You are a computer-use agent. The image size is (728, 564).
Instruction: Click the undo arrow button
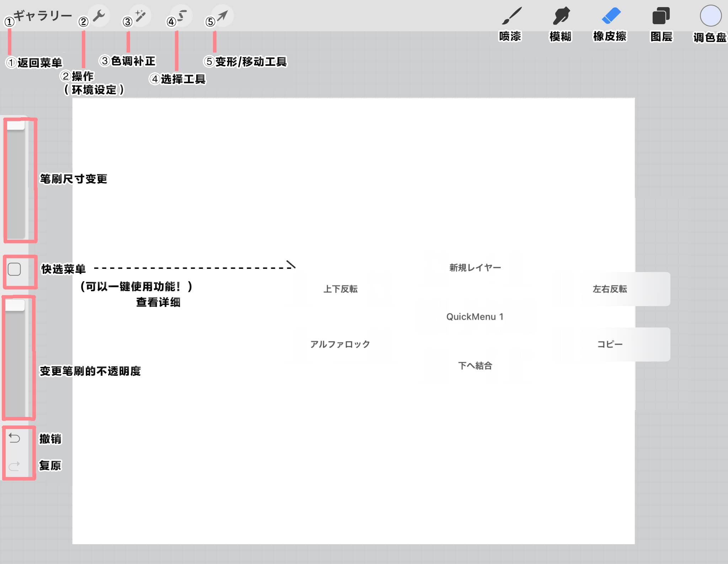coord(14,438)
